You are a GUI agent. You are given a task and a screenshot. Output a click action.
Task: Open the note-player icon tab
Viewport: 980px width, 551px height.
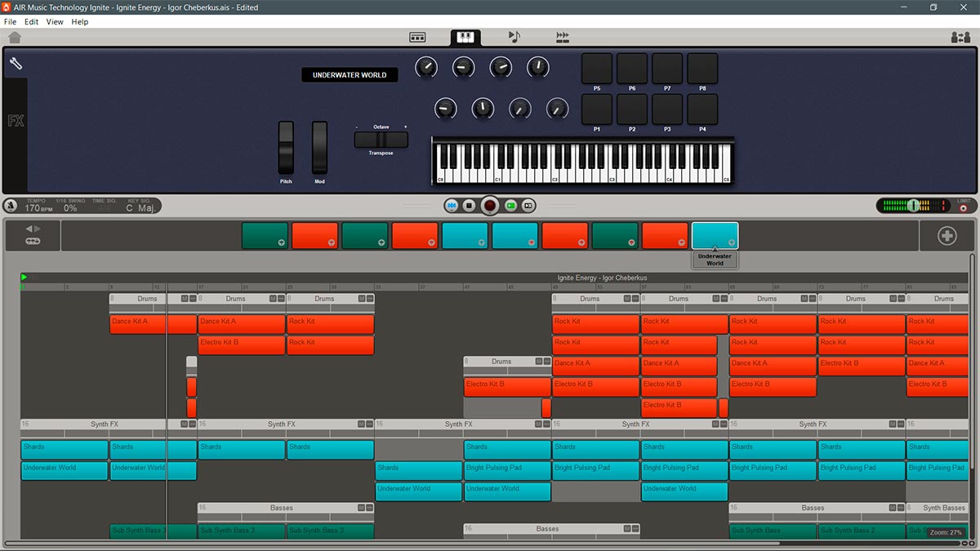(514, 37)
